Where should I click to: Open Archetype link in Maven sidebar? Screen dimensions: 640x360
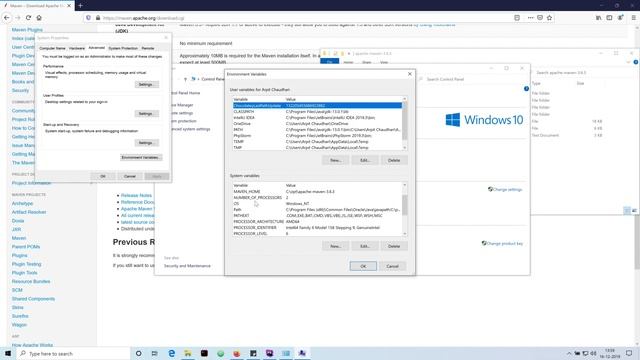[22, 203]
